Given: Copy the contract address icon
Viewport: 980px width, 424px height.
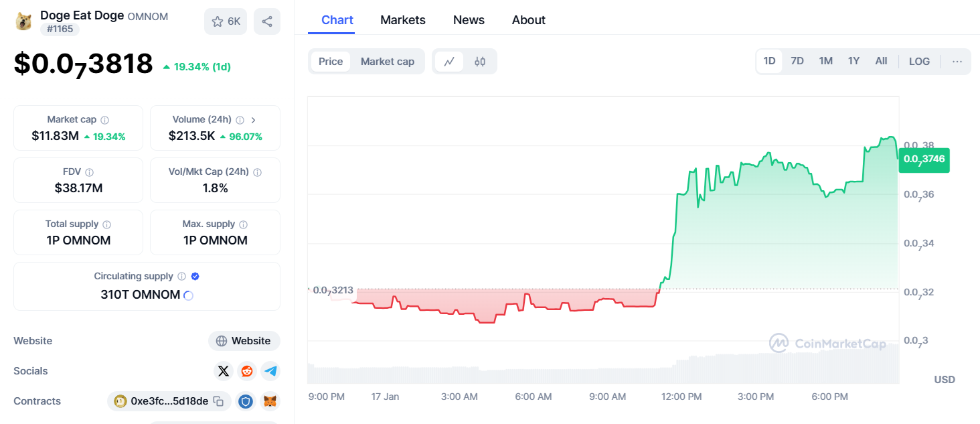Looking at the screenshot, I should pyautogui.click(x=218, y=401).
